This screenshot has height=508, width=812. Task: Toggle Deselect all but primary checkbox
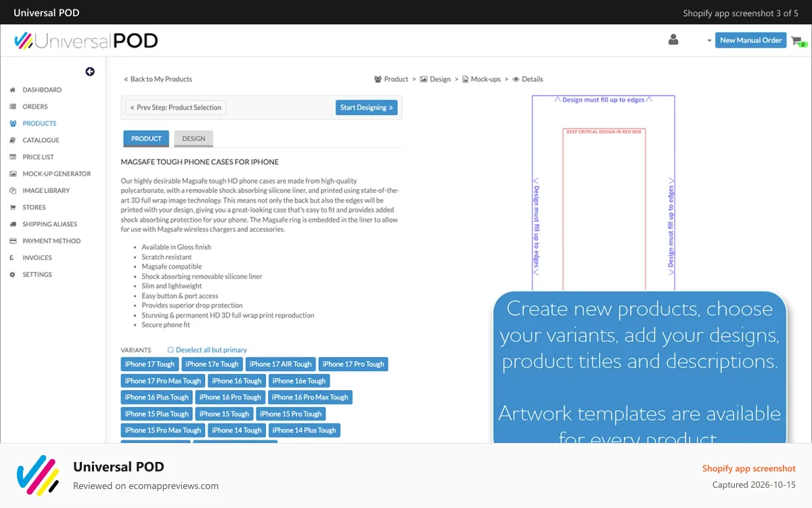[171, 350]
